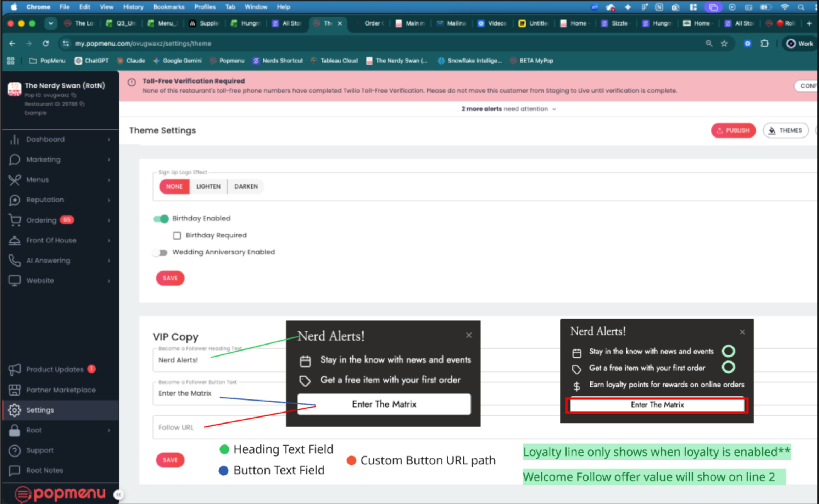The width and height of the screenshot is (819, 504).
Task: Expand the "2 more alerts need attention" dropdown
Action: [509, 109]
